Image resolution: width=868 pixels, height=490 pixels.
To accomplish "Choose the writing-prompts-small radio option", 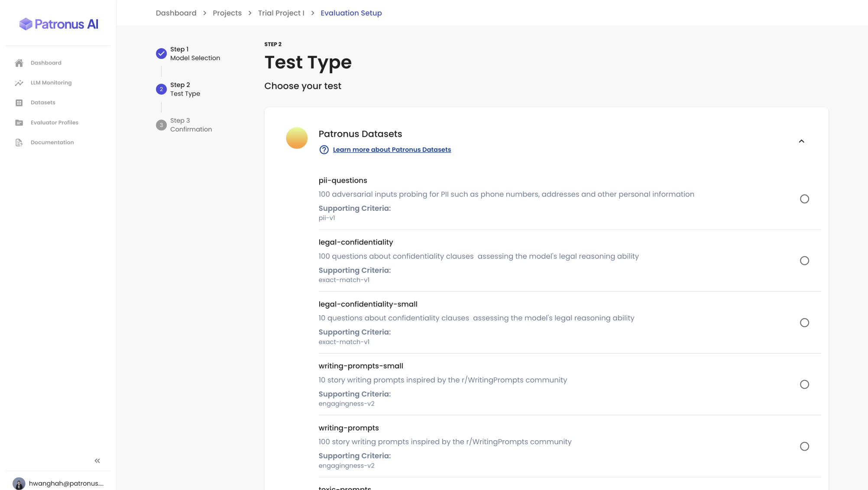I will (x=804, y=385).
